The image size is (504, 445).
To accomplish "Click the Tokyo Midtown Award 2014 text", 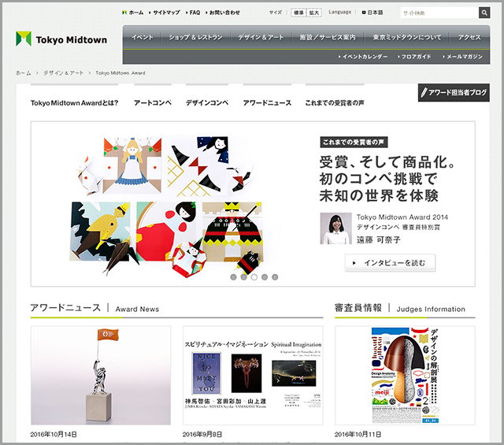I will 402,217.
